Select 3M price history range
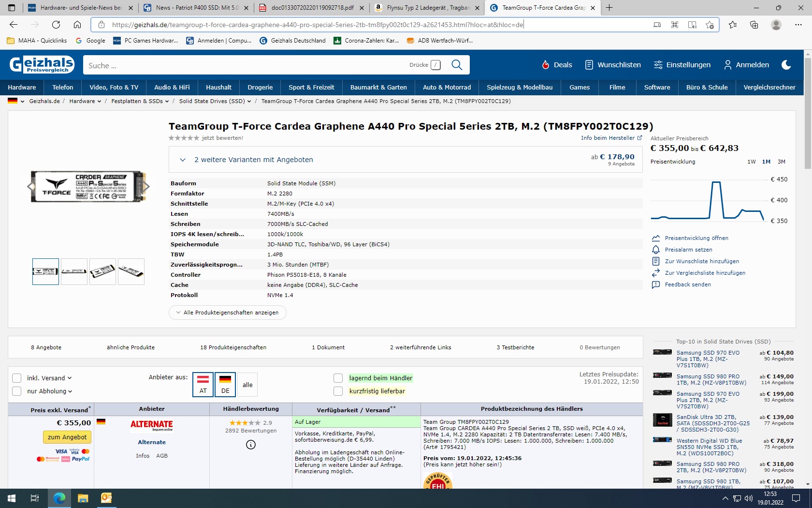Image resolution: width=812 pixels, height=508 pixels. click(782, 162)
